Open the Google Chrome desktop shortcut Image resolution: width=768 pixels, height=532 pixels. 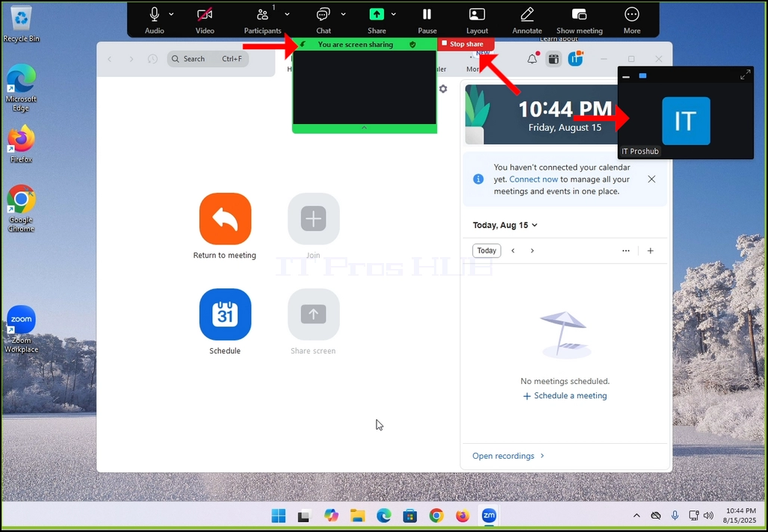click(21, 208)
